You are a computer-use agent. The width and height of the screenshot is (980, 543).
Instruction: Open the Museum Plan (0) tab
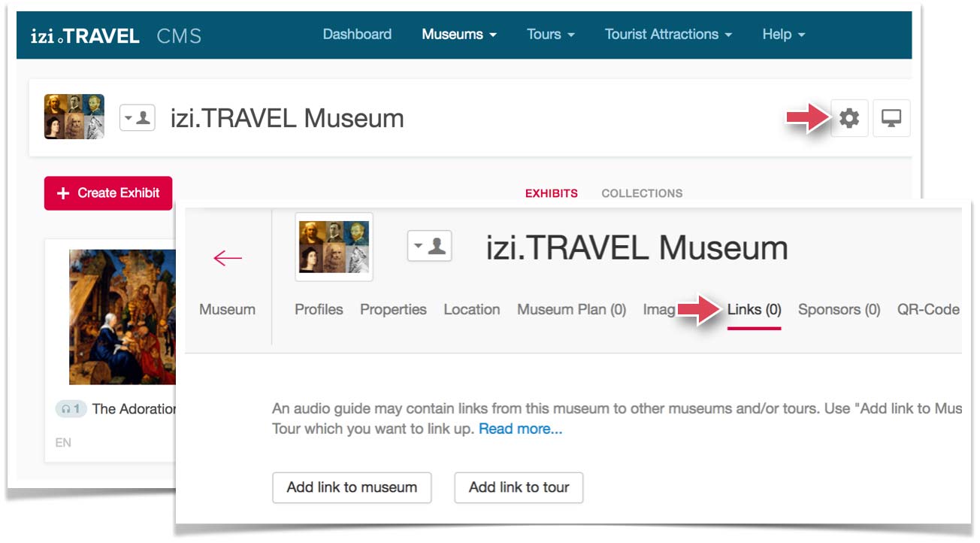(572, 309)
